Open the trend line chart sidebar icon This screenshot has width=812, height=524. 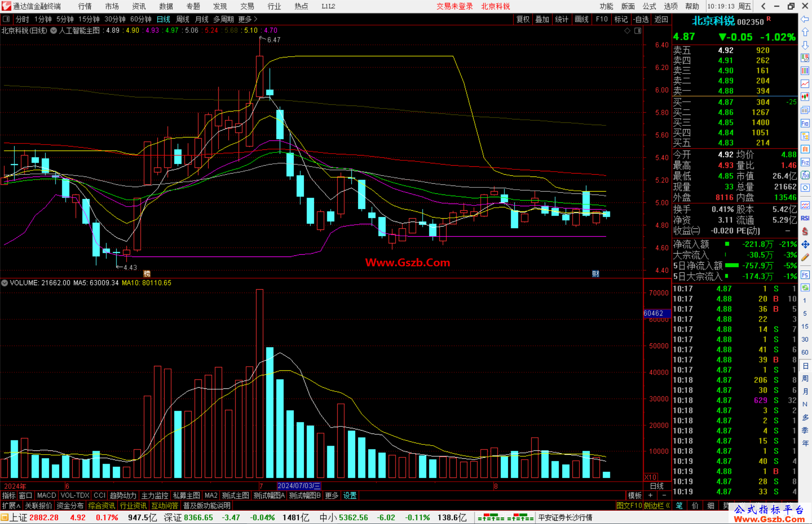pyautogui.click(x=805, y=83)
